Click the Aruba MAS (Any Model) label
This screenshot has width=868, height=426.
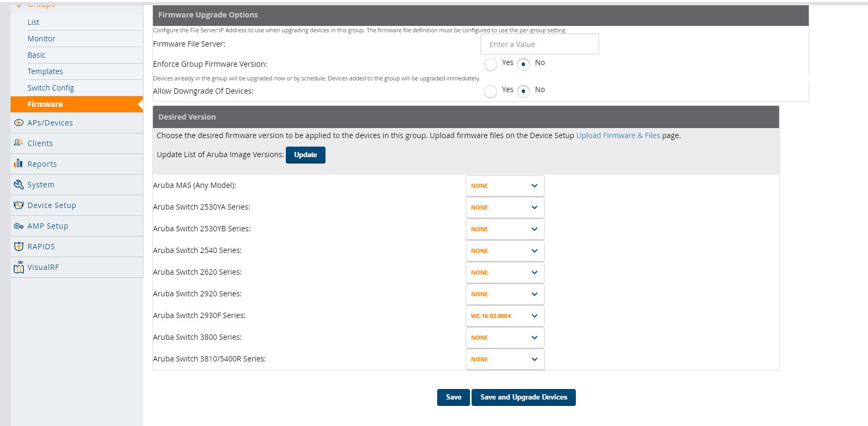point(195,185)
